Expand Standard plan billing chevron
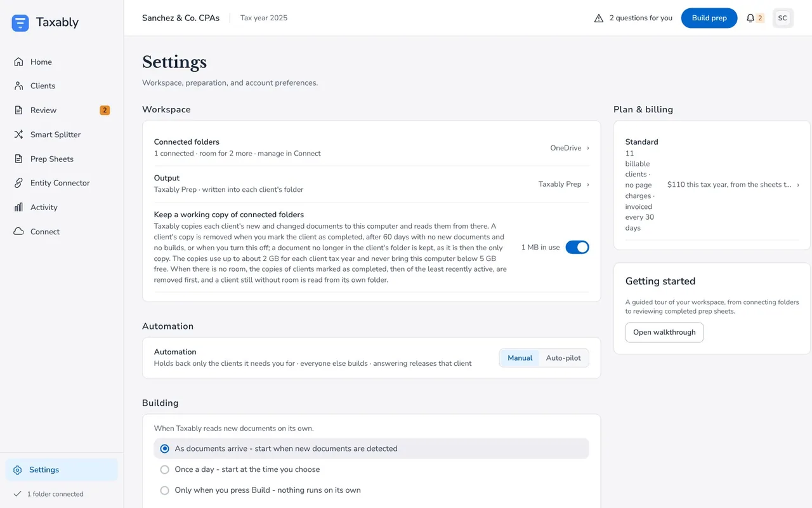812x508 pixels. click(x=798, y=185)
